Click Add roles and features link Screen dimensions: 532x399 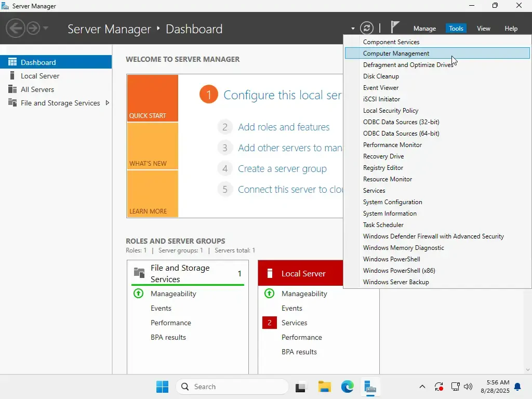[x=284, y=127]
